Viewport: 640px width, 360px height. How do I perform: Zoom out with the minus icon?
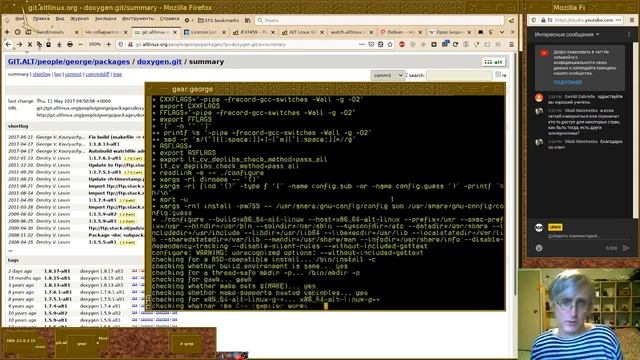[x=80, y=44]
